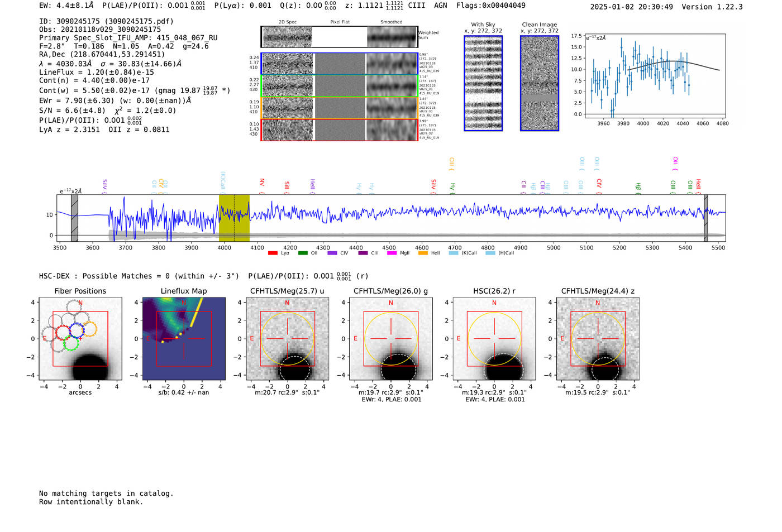Select the Weighted Sum 2D spectrum row
This screenshot has width=782, height=532.
[340, 37]
